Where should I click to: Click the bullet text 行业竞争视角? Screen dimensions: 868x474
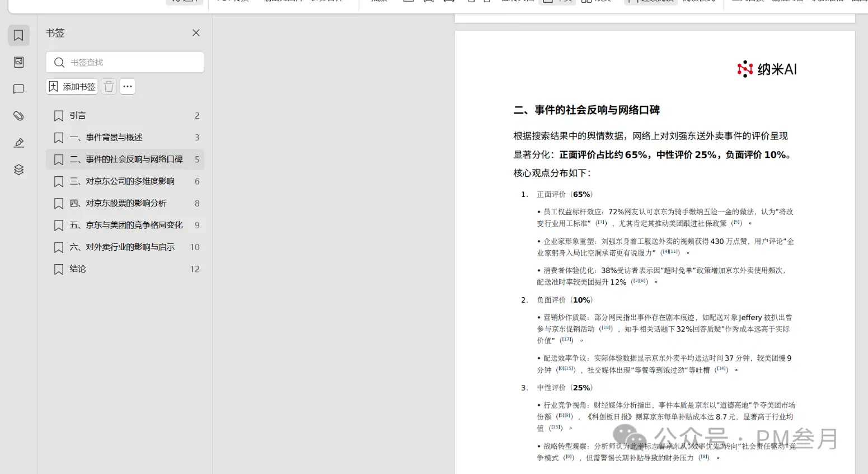(566, 405)
